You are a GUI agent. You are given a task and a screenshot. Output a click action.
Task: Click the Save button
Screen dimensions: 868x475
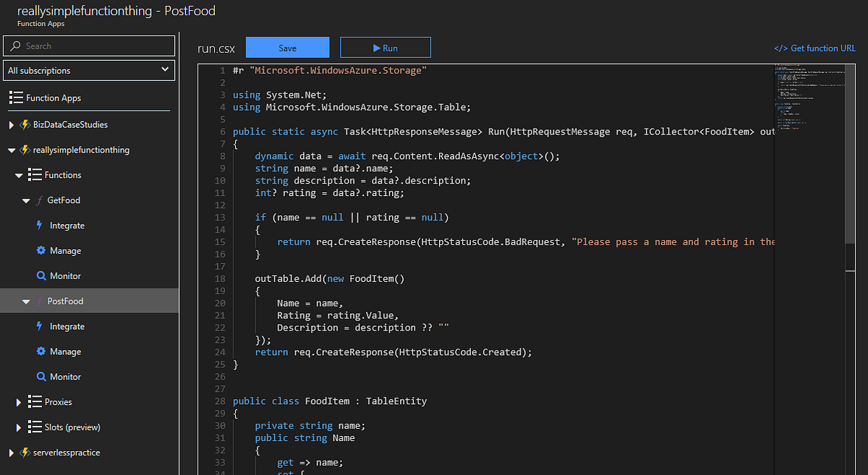point(287,48)
